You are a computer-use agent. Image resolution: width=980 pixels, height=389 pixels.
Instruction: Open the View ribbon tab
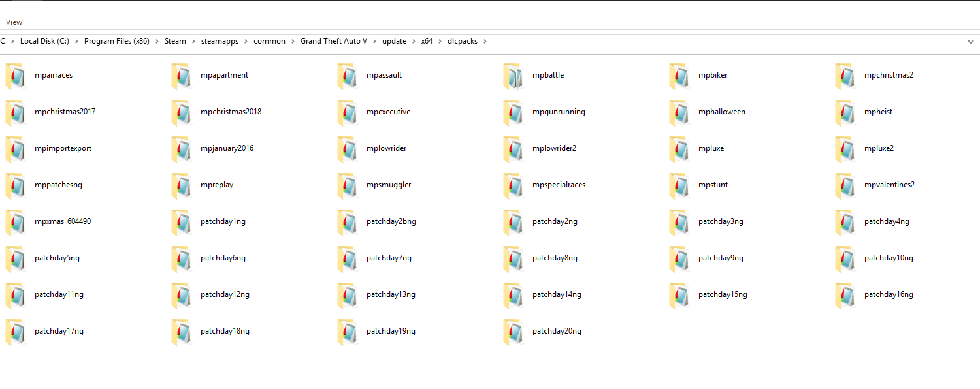(x=14, y=22)
